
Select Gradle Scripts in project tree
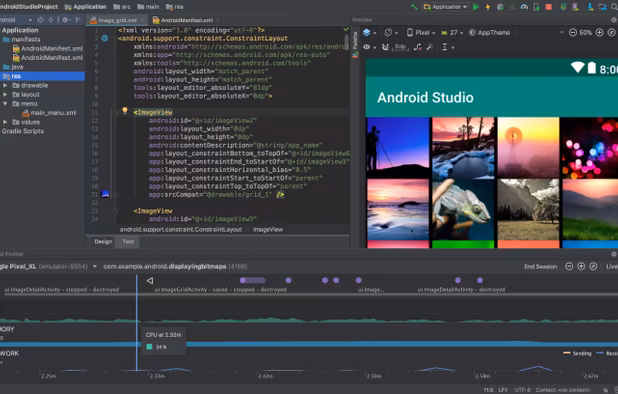23,131
